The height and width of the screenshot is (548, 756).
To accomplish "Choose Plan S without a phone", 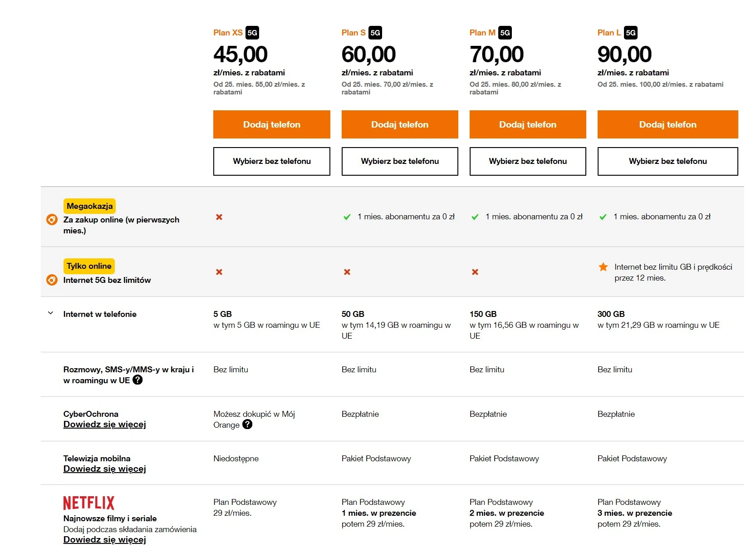I will [x=400, y=161].
